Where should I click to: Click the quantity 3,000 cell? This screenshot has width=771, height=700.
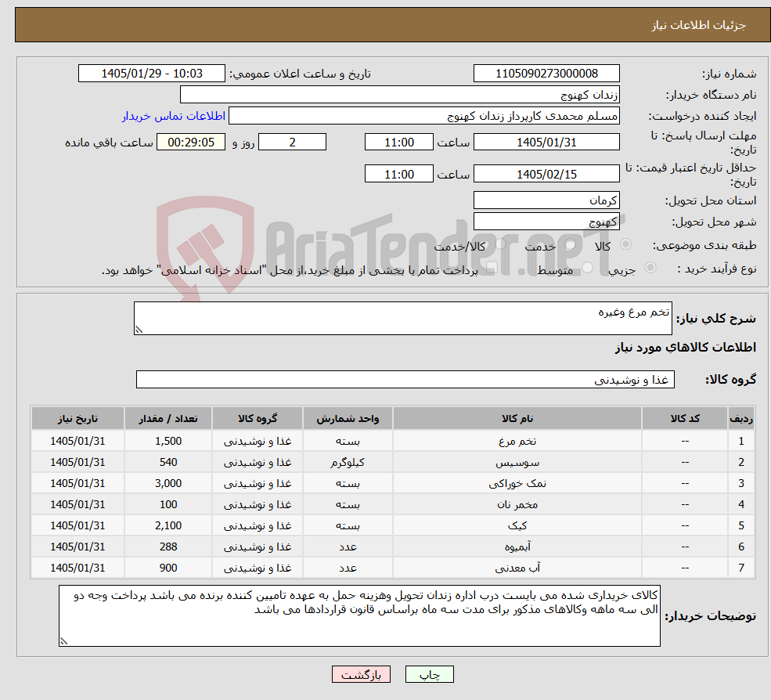pyautogui.click(x=168, y=484)
